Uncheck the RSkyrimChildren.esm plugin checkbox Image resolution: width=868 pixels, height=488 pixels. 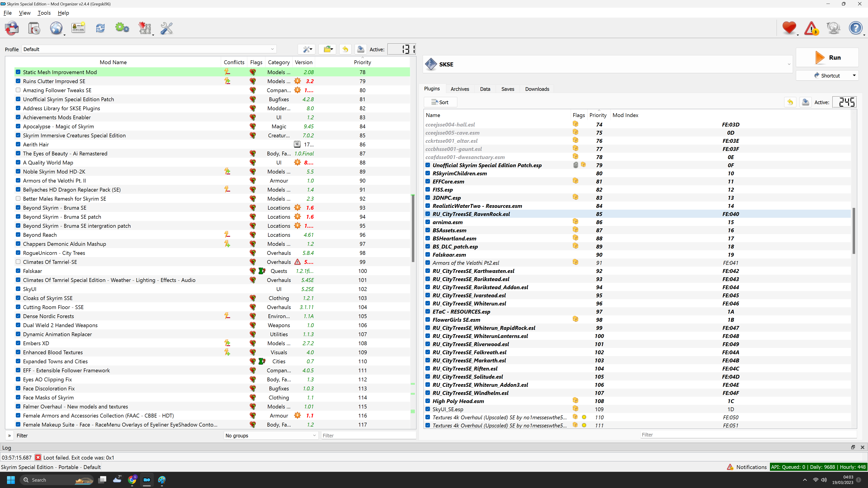tap(428, 173)
